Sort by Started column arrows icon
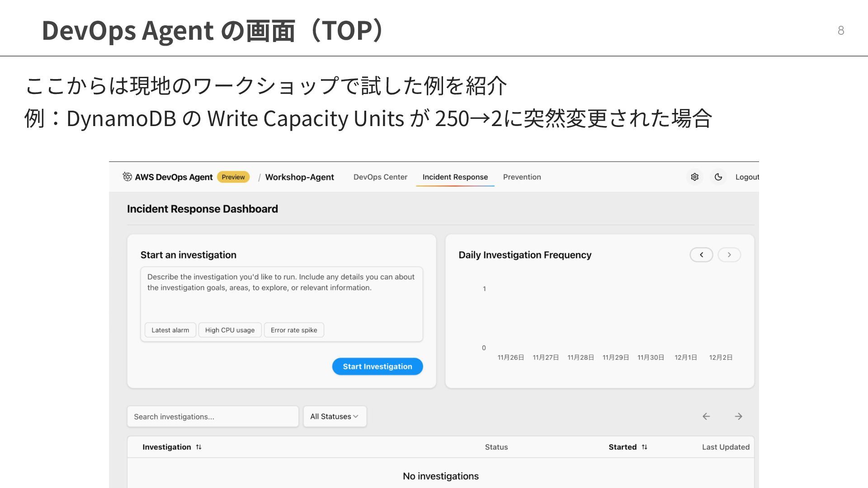868x488 pixels. click(x=644, y=447)
